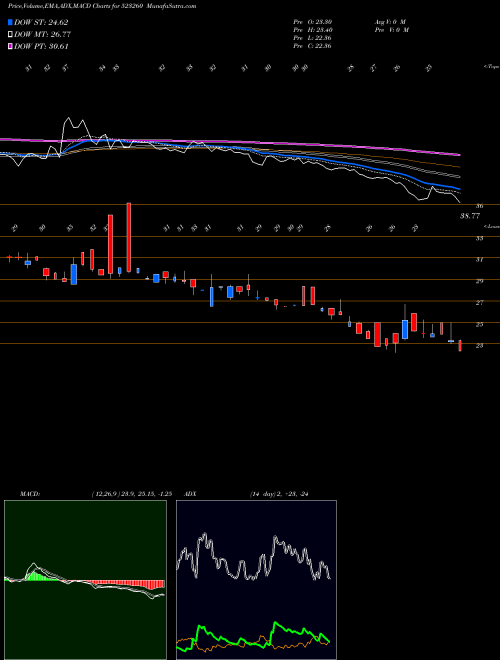This screenshot has width=500, height=660.
Task: Click the 'DOW PT: 30.61' label
Action: 41,47
